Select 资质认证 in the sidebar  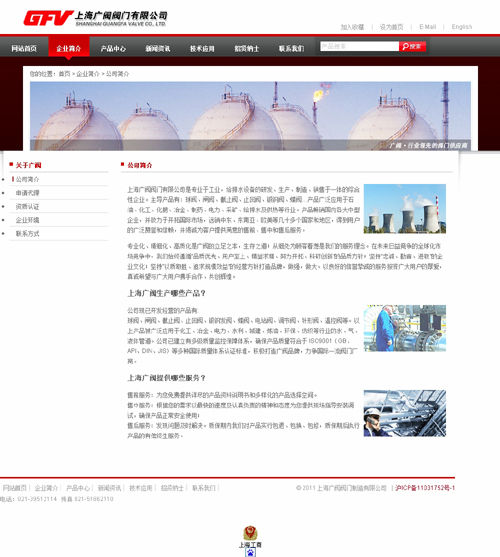27,206
